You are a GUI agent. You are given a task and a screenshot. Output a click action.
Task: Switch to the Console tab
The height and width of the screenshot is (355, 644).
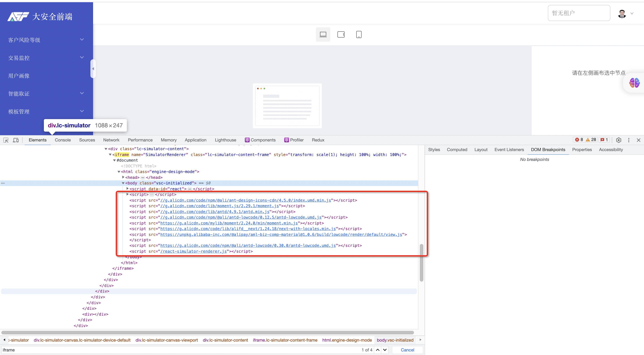coord(62,140)
